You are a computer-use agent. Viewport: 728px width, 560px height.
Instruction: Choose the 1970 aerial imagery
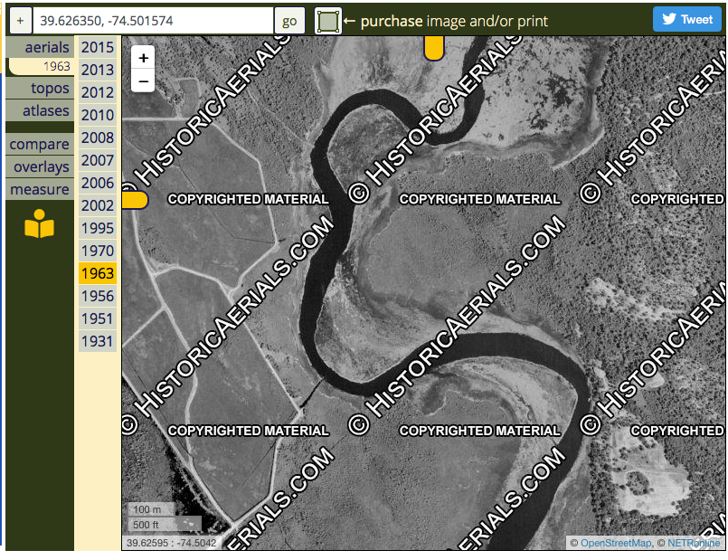pos(98,251)
